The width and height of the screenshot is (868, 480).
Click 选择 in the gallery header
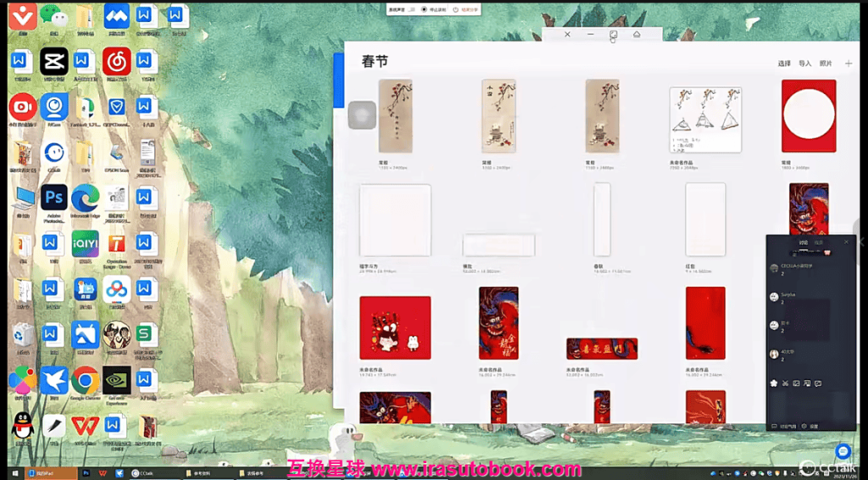click(x=784, y=64)
